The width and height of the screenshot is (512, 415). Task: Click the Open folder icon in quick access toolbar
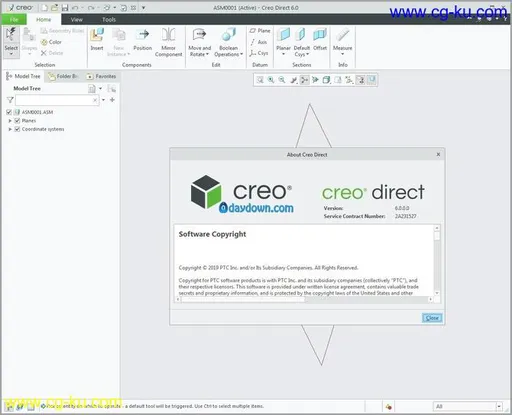pos(54,7)
